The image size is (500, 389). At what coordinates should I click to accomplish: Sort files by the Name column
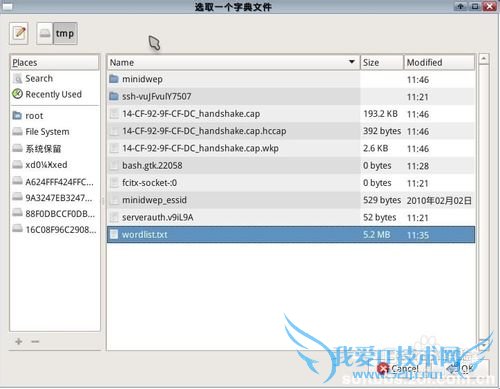tap(233, 62)
